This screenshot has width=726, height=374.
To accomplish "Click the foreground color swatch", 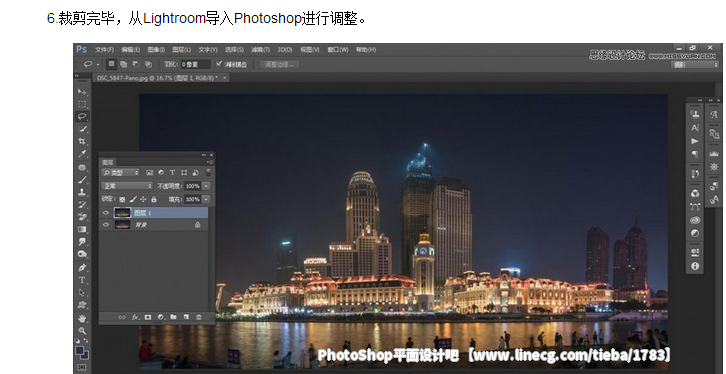I will click(80, 350).
